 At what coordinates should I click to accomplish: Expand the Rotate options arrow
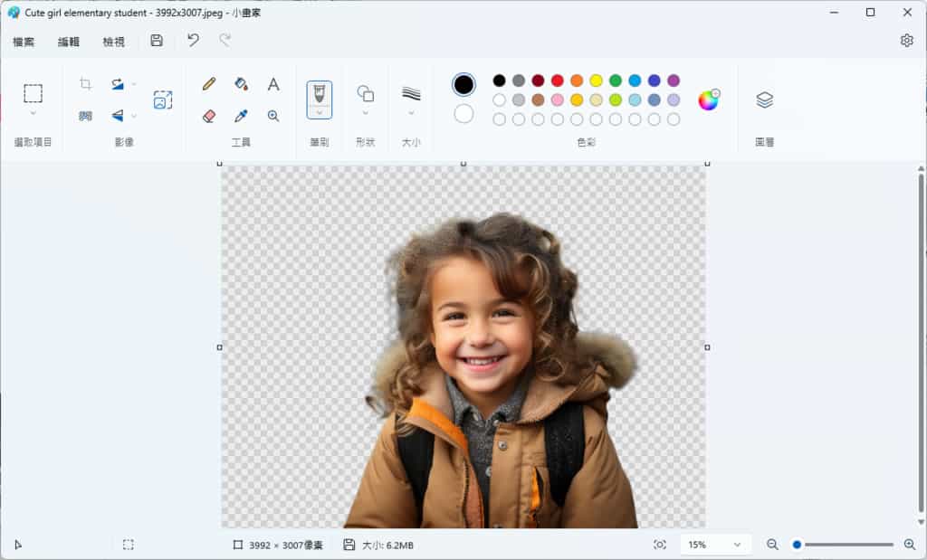[x=134, y=84]
